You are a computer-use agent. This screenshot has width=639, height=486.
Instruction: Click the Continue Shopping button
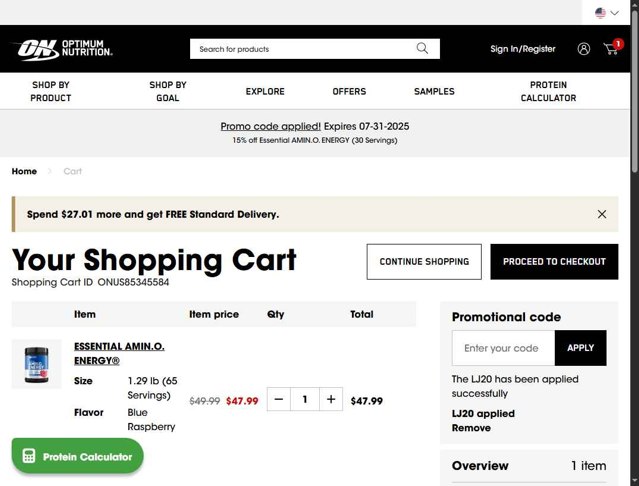(x=424, y=261)
